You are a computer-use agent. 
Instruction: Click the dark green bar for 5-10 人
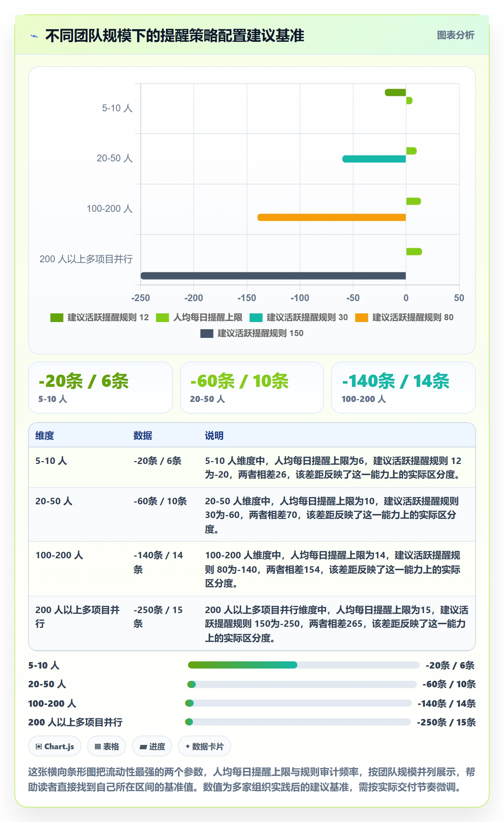pyautogui.click(x=395, y=93)
